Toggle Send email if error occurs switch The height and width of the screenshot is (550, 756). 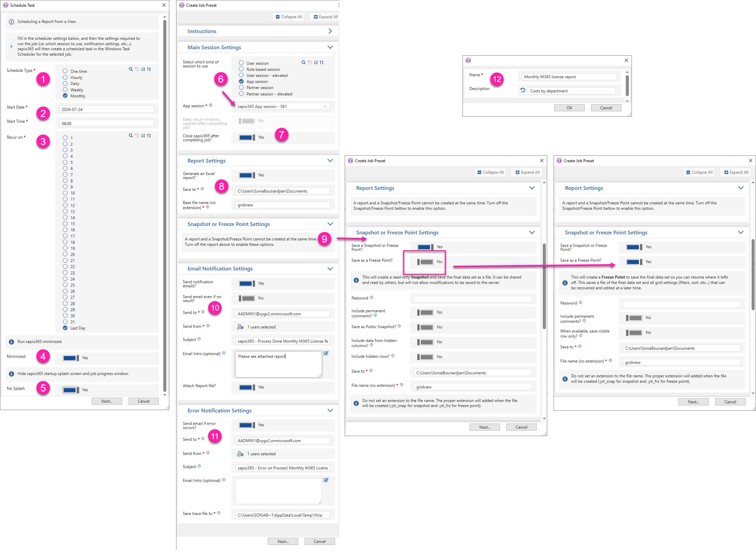(x=247, y=425)
